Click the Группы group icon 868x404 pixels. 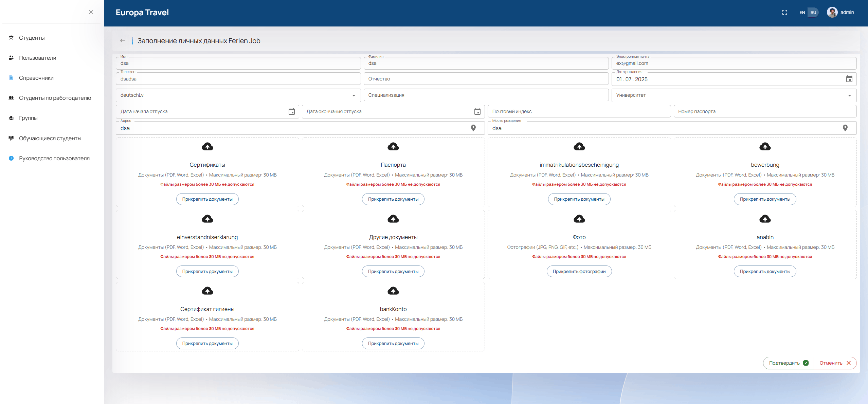click(x=11, y=118)
